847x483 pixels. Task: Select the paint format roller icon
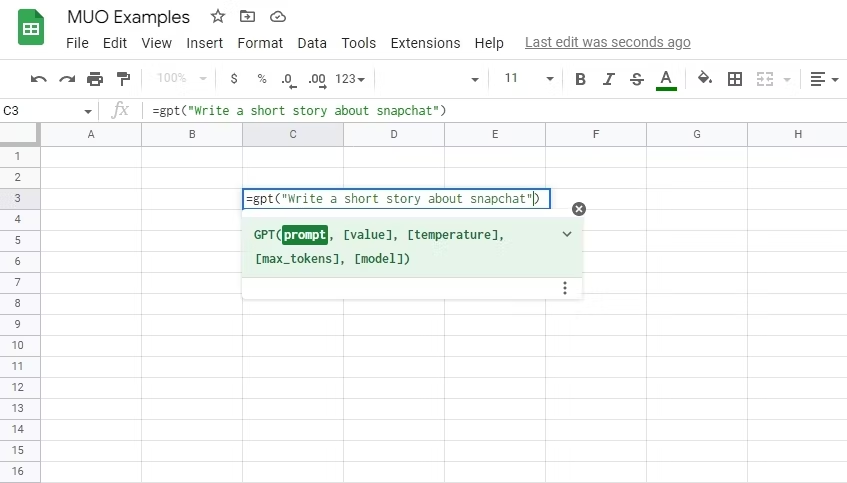pyautogui.click(x=123, y=79)
